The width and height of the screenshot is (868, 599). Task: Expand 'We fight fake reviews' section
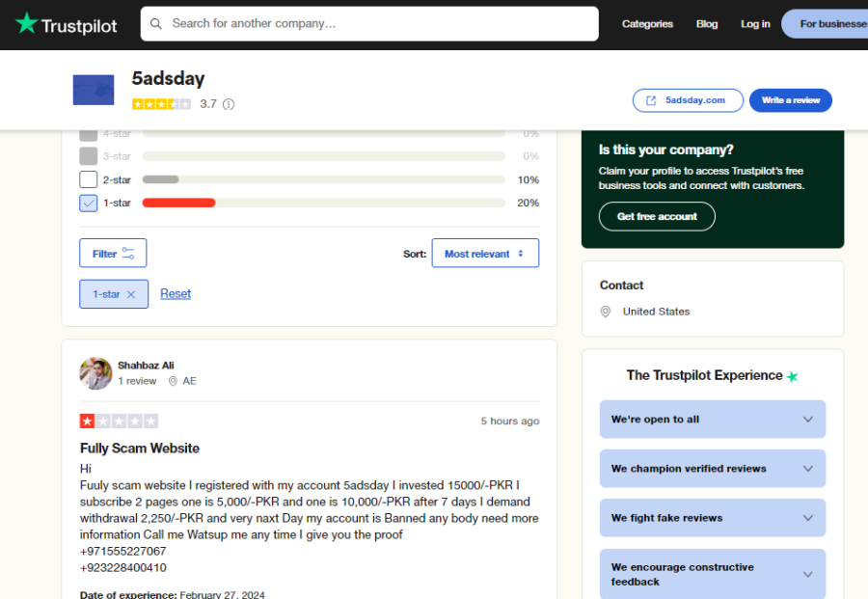click(x=713, y=518)
